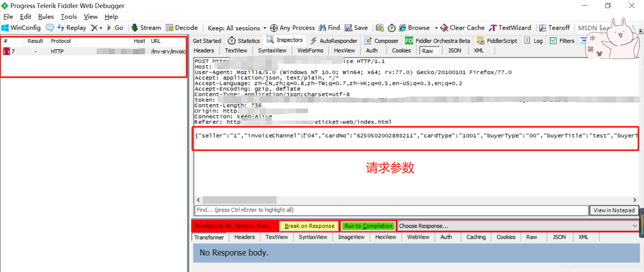Open the Log tab
The width and height of the screenshot is (644, 272).
pyautogui.click(x=534, y=41)
